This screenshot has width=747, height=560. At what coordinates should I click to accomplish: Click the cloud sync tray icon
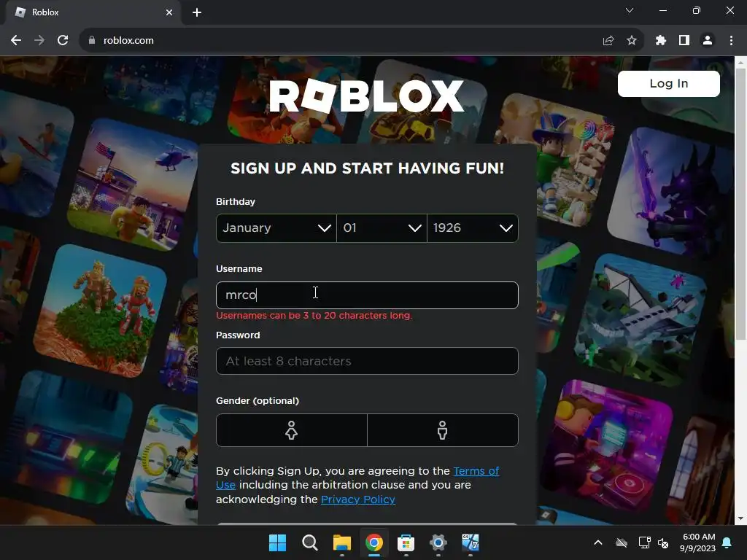[622, 542]
